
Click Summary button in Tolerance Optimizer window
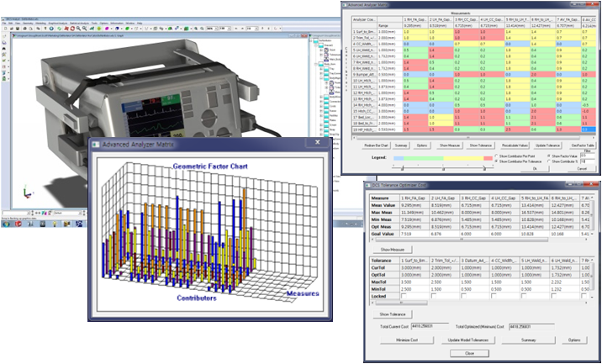(x=528, y=340)
